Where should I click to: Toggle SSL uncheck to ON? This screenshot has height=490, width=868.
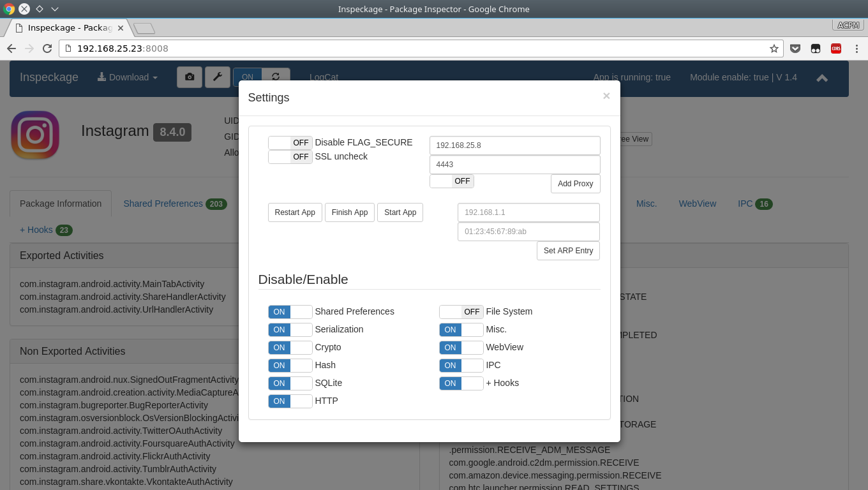coord(290,156)
